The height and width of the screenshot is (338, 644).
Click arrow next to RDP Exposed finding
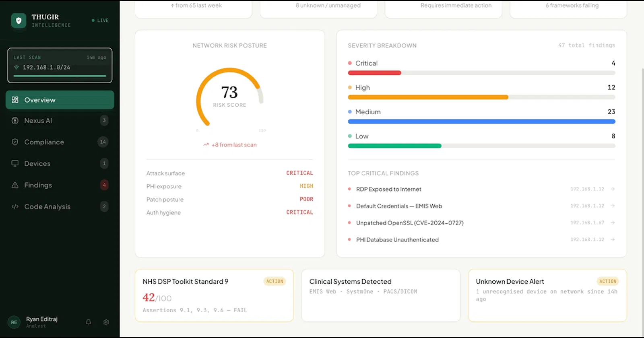pos(613,189)
